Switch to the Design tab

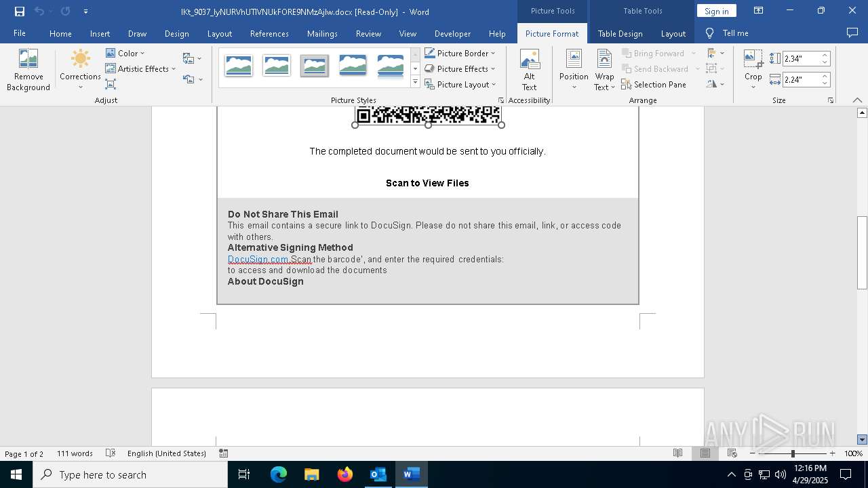[x=176, y=33]
